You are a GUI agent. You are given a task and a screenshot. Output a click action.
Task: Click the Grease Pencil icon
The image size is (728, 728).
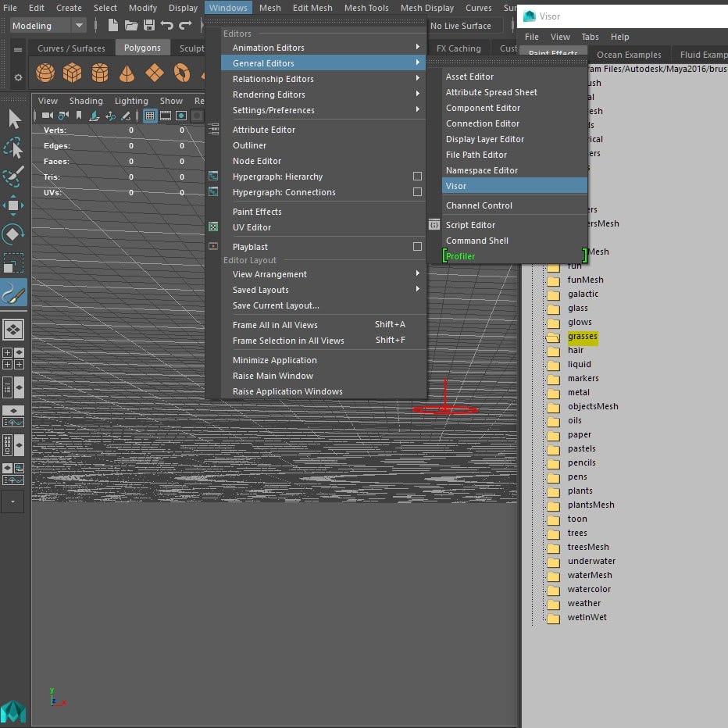(126, 116)
